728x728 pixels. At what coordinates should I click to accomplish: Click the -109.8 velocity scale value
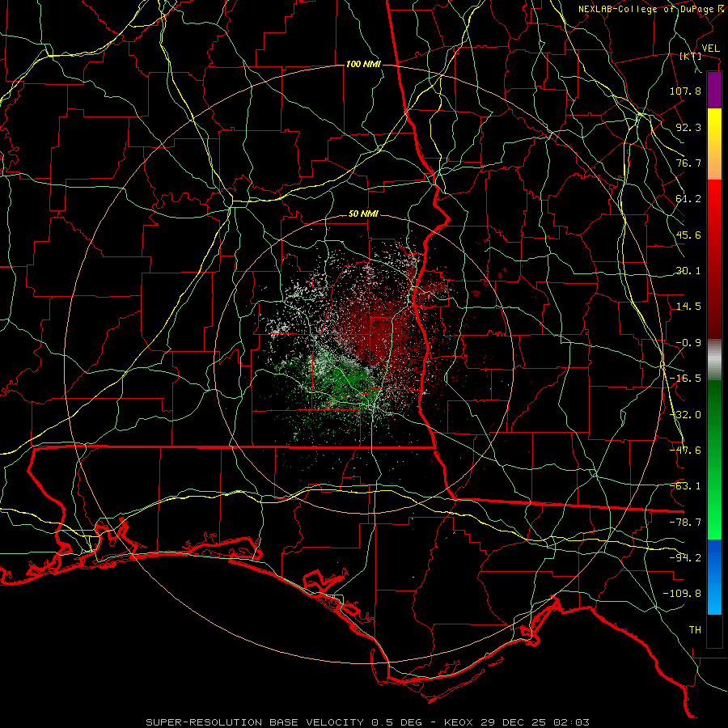point(682,594)
